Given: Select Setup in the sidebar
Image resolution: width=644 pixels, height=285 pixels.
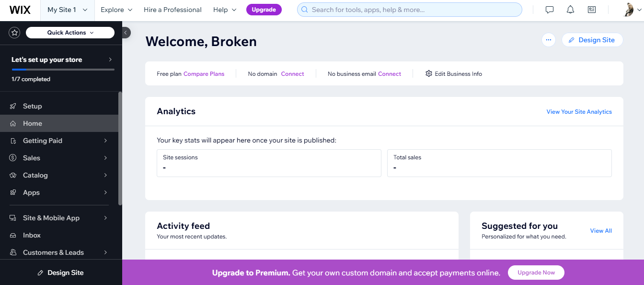Looking at the screenshot, I should coord(33,106).
